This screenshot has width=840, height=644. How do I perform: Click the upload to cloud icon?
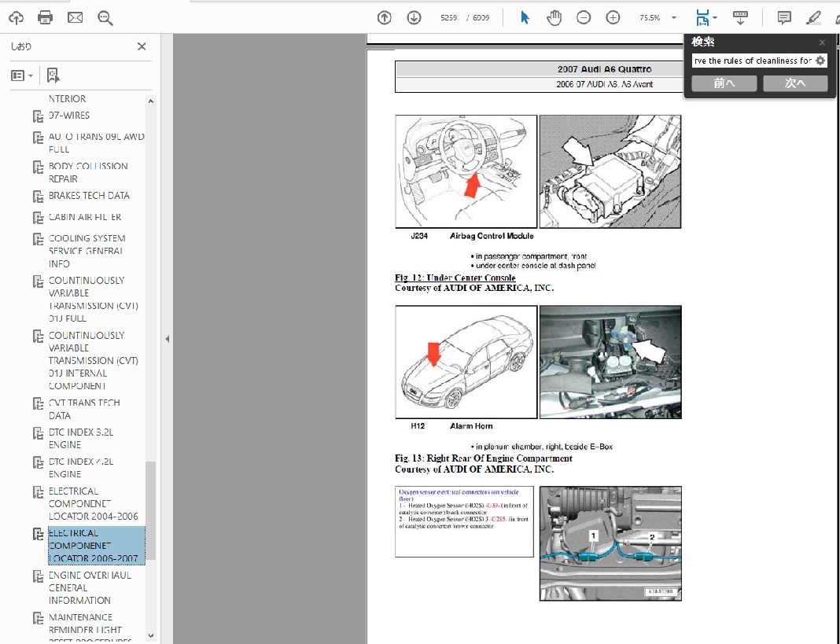(16, 17)
